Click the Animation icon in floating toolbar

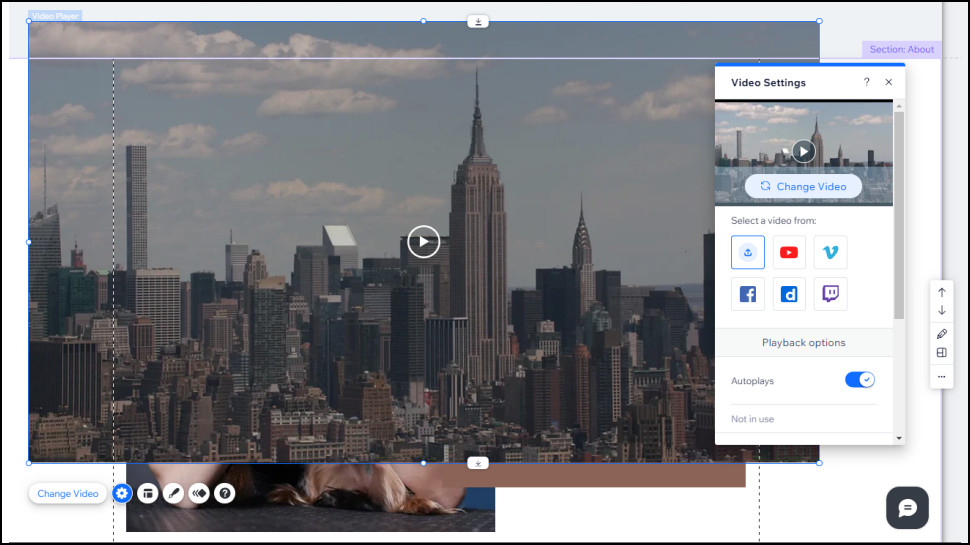point(199,493)
